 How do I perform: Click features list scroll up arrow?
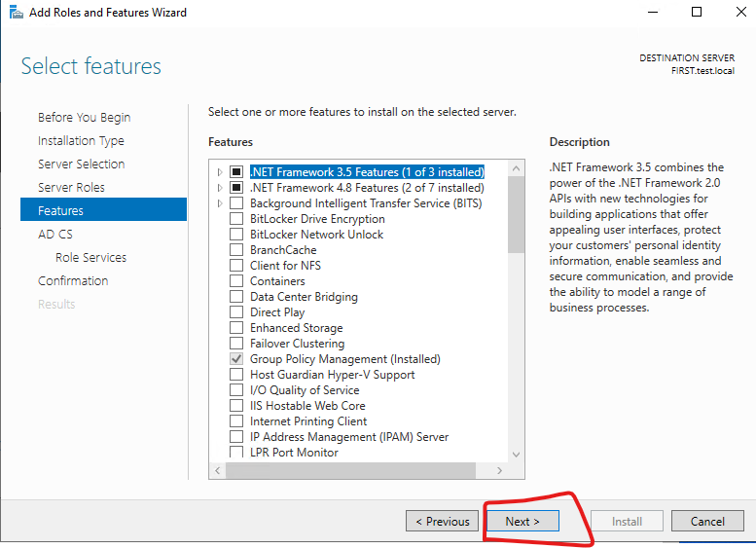(516, 168)
